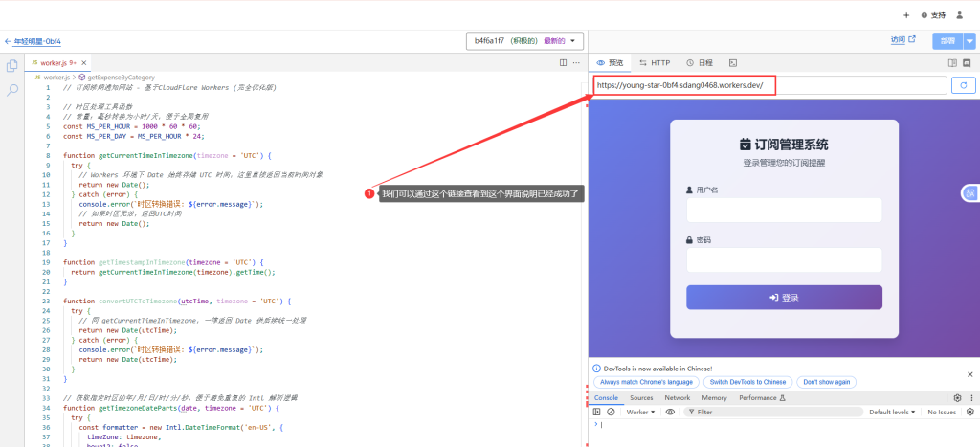The height and width of the screenshot is (447, 980).
Task: Expand the Worker context dropdown
Action: coord(640,412)
